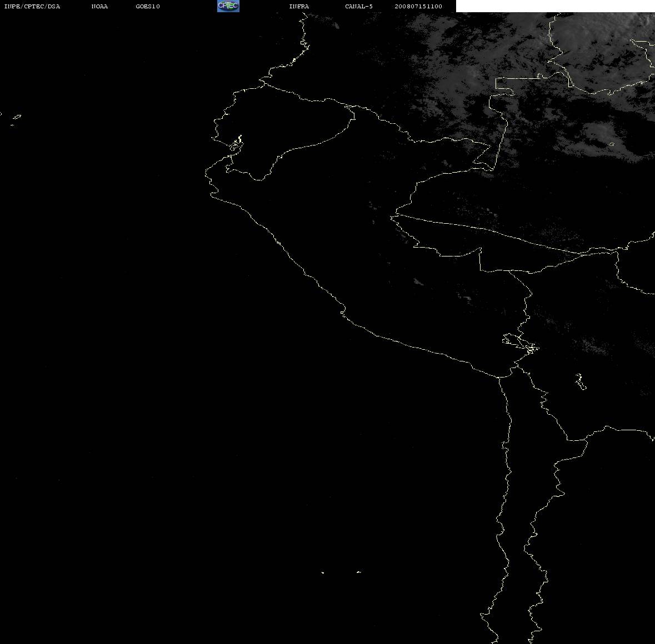
Task: Click the white blank box in header
Action: coord(555,6)
